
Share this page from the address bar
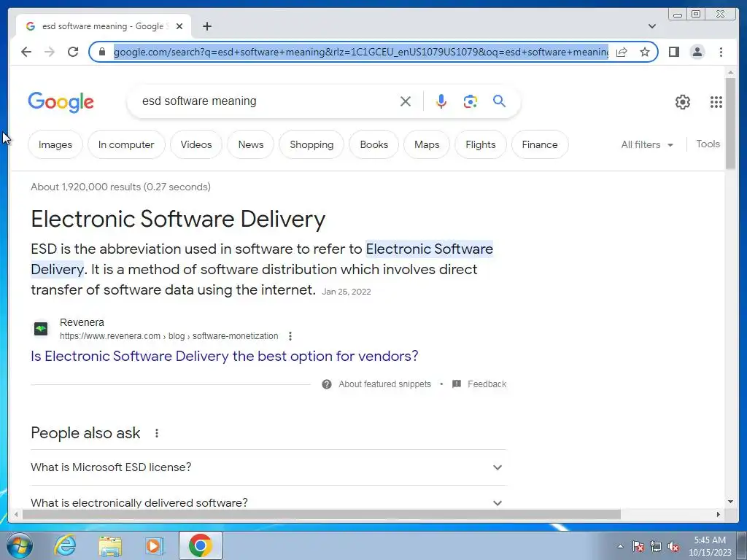click(x=622, y=52)
